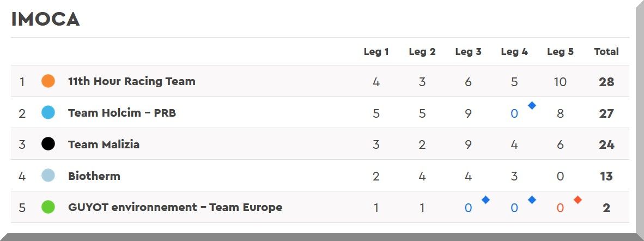The width and height of the screenshot is (644, 241).
Task: Click the green GUYOT environnement team dot
Action: tap(48, 207)
